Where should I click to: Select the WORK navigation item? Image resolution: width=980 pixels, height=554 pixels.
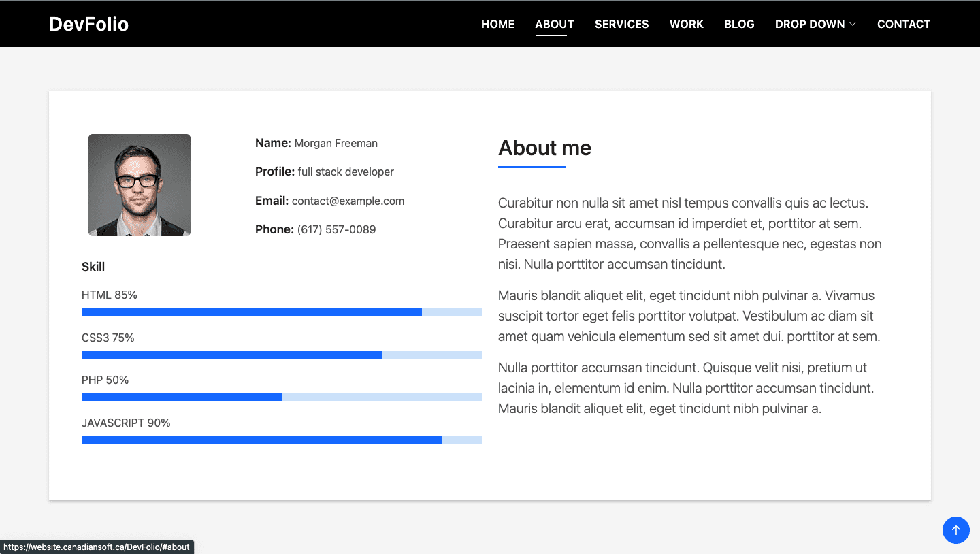[x=686, y=23]
